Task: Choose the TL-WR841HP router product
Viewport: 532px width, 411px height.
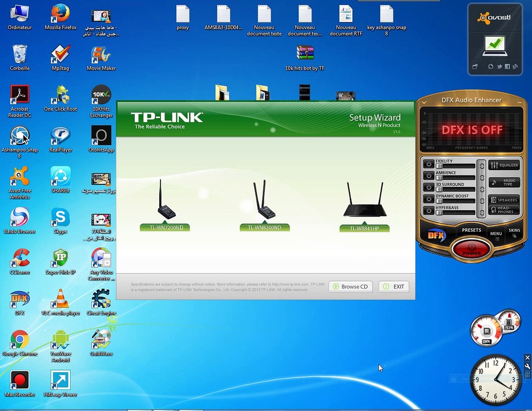Action: point(364,207)
